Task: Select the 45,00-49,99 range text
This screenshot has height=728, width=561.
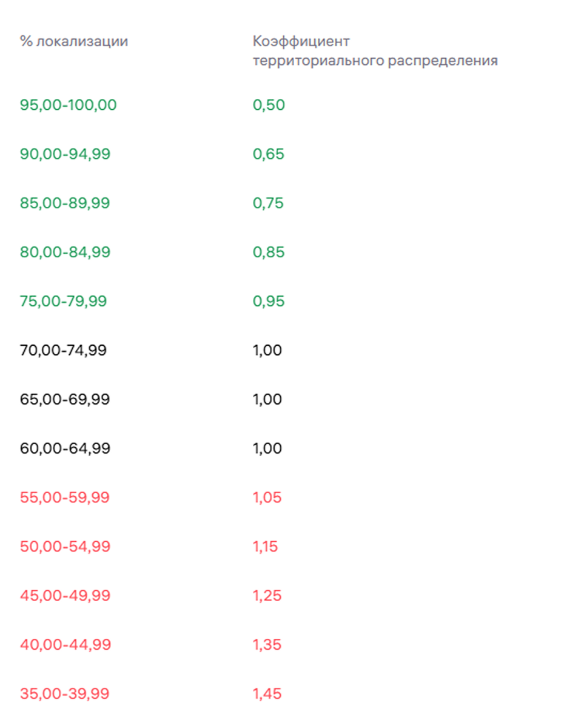Action: 66,596
